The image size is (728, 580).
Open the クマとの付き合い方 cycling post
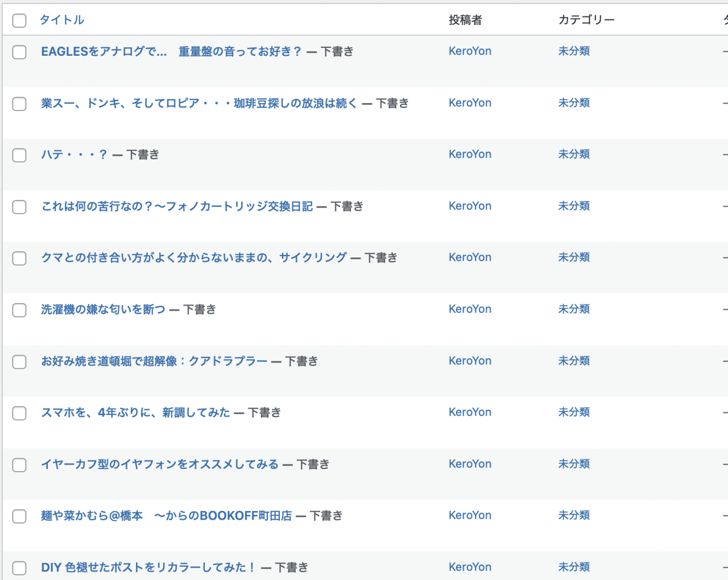pos(193,258)
